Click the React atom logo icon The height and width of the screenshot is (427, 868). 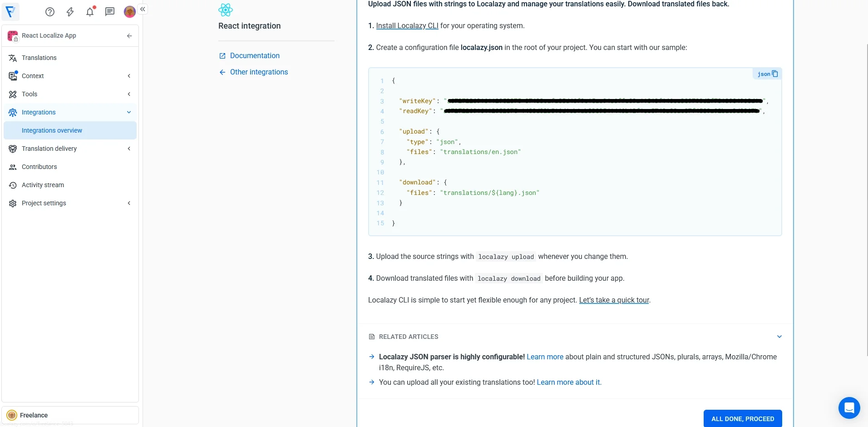pyautogui.click(x=226, y=10)
